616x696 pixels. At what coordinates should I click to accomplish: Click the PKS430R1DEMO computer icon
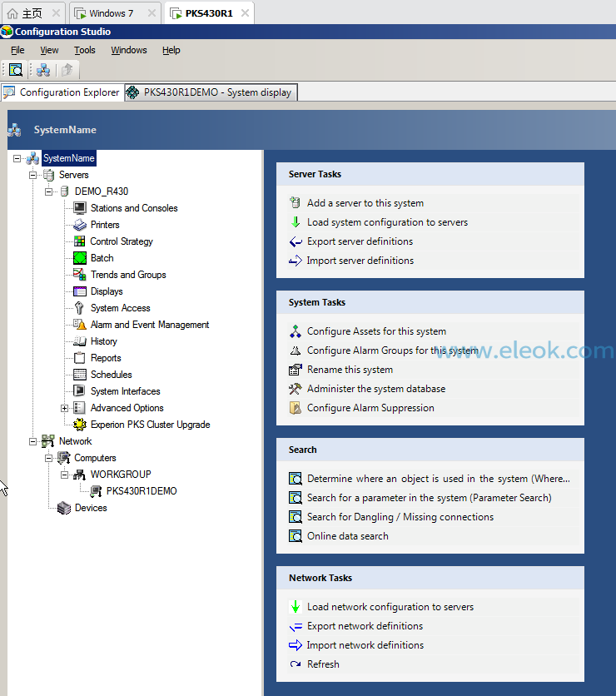click(96, 491)
